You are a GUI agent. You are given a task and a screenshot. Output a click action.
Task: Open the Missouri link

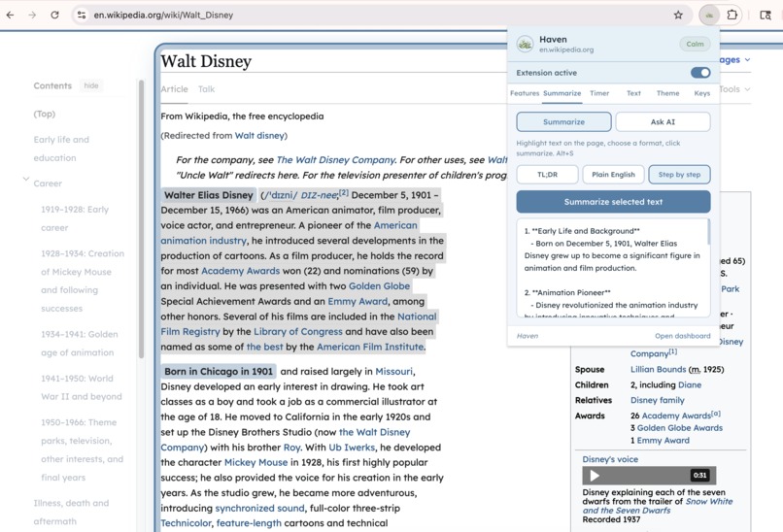pyautogui.click(x=394, y=371)
